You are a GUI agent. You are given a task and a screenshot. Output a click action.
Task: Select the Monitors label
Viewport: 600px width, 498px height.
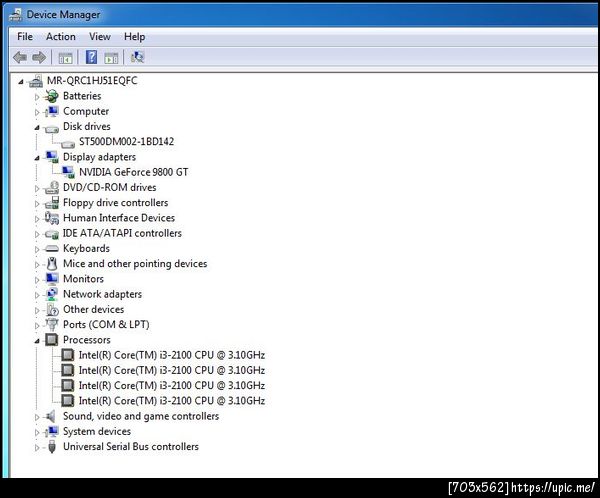[83, 279]
